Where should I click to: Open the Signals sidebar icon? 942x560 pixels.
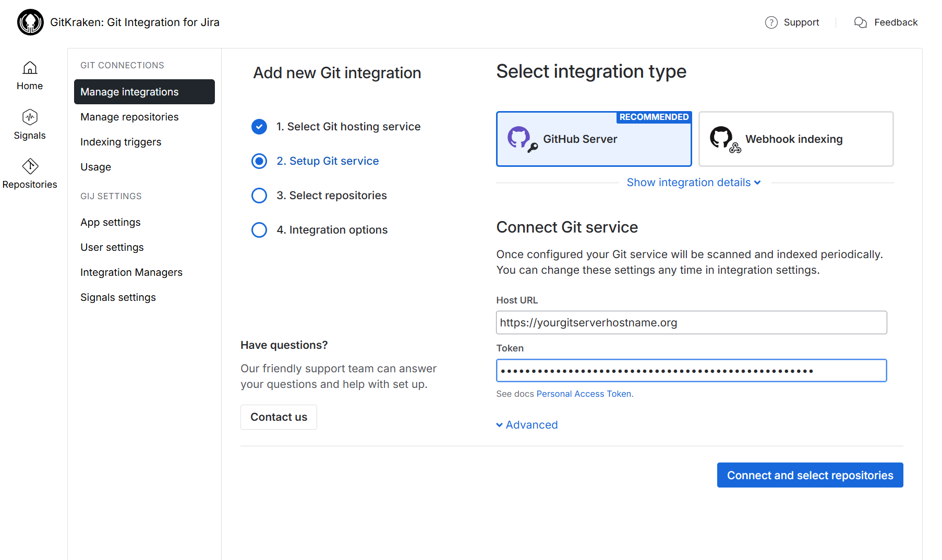coord(30,117)
